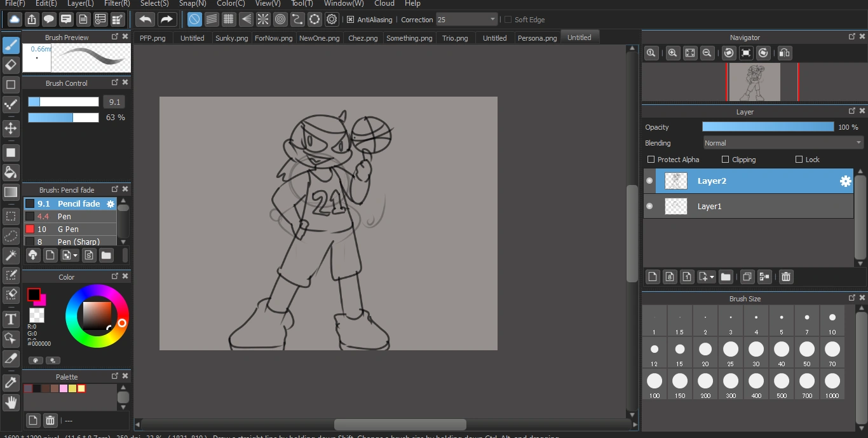Open the snap settings gear icon
Viewport: 868px width, 438px height.
pyautogui.click(x=331, y=19)
